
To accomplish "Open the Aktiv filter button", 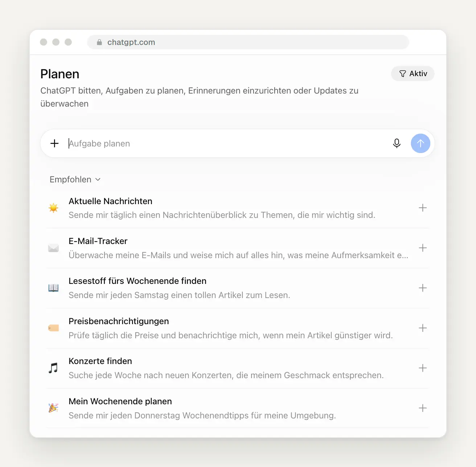I will tap(413, 74).
